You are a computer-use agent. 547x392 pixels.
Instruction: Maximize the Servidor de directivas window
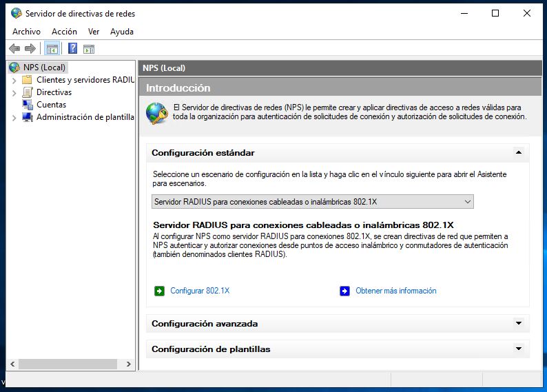495,13
